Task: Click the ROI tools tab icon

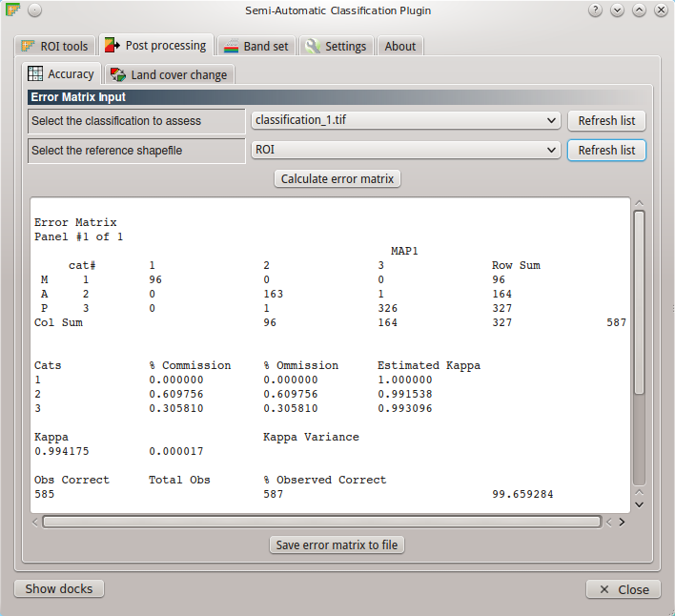Action: point(28,46)
